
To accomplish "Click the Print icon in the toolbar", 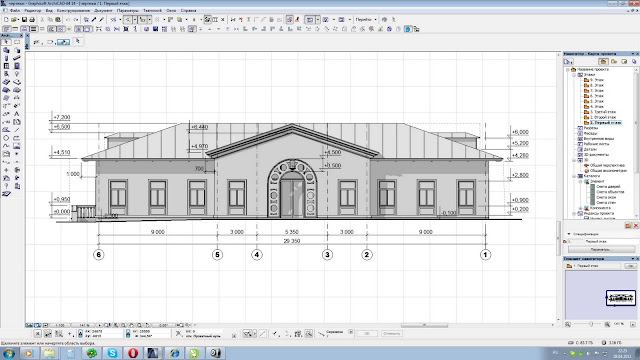I will (x=32, y=20).
